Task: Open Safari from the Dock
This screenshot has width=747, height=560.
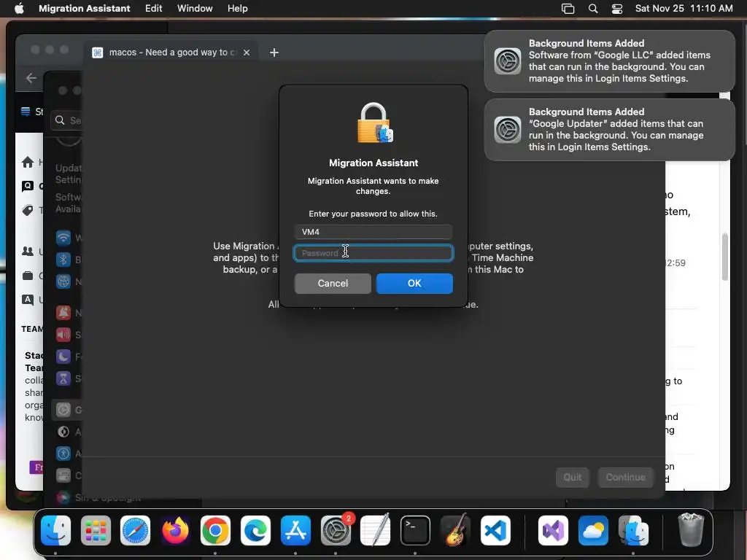Action: (135, 531)
